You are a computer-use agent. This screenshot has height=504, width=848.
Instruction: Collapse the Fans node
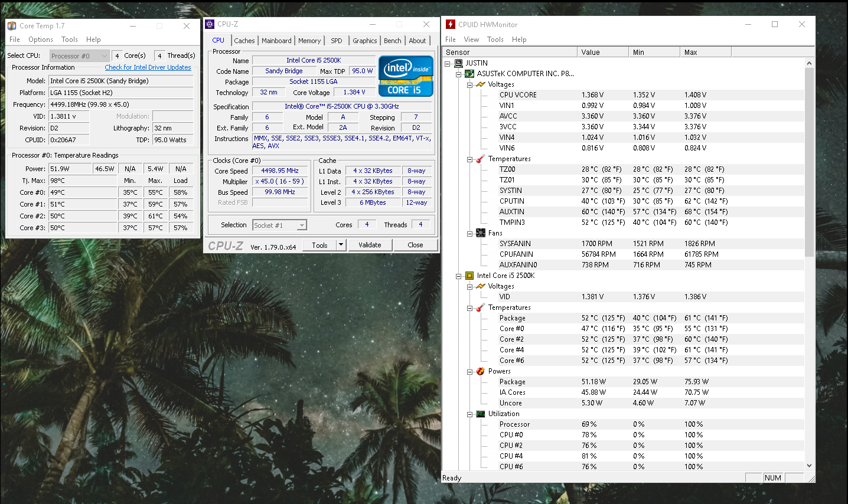(469, 234)
